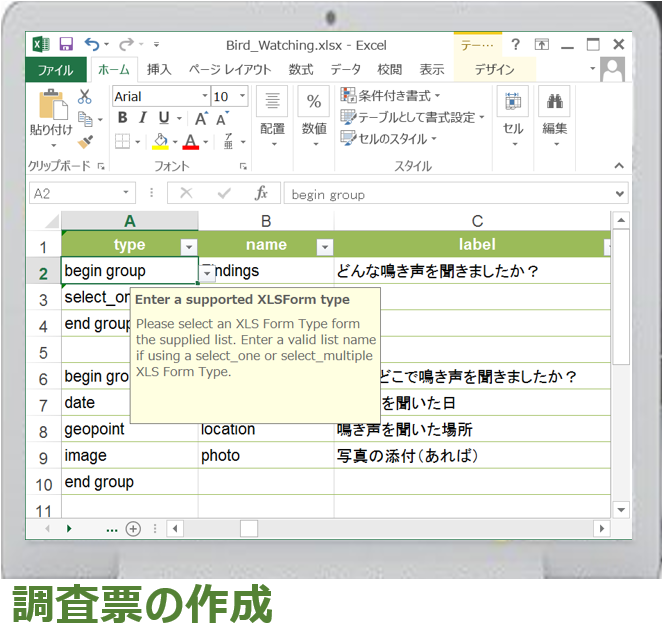Open the 編集 binoculars editing group
This screenshot has height=630, width=662.
pyautogui.click(x=554, y=116)
